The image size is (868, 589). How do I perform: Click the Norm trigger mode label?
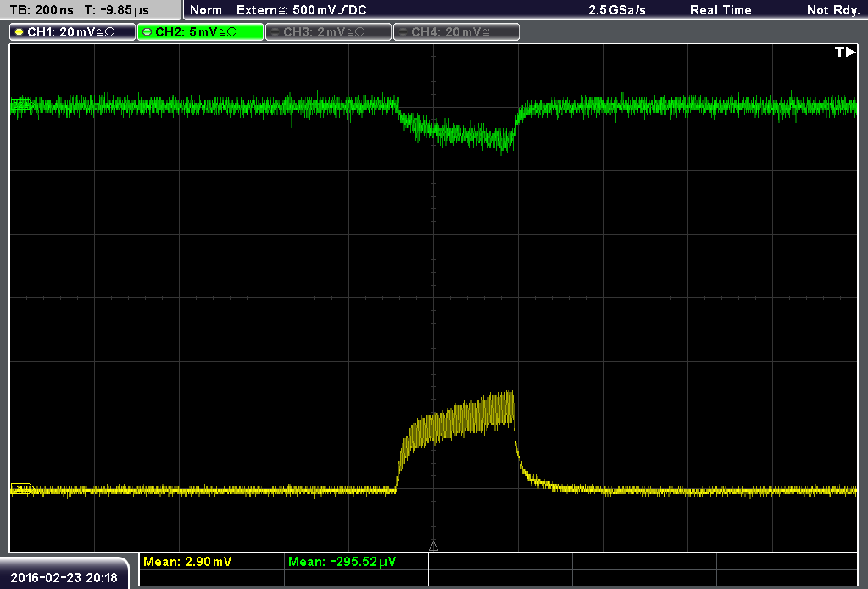[206, 10]
